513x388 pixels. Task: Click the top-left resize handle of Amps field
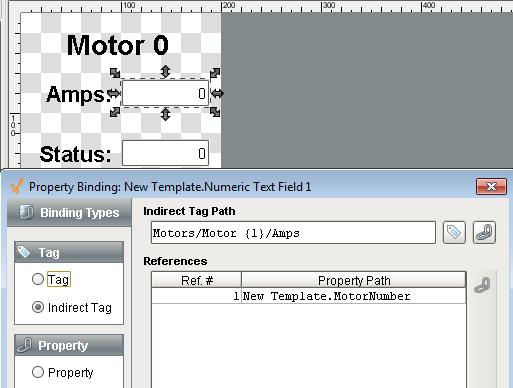coord(115,73)
